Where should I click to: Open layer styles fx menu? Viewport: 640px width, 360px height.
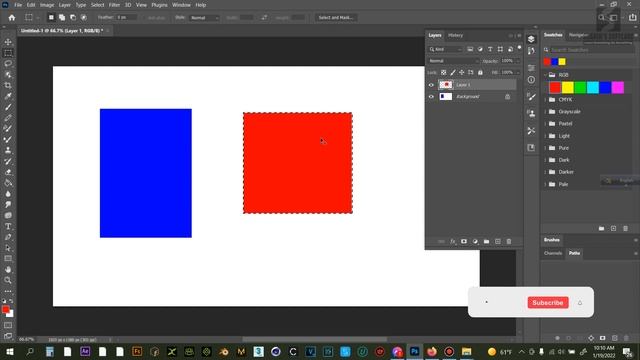453,242
